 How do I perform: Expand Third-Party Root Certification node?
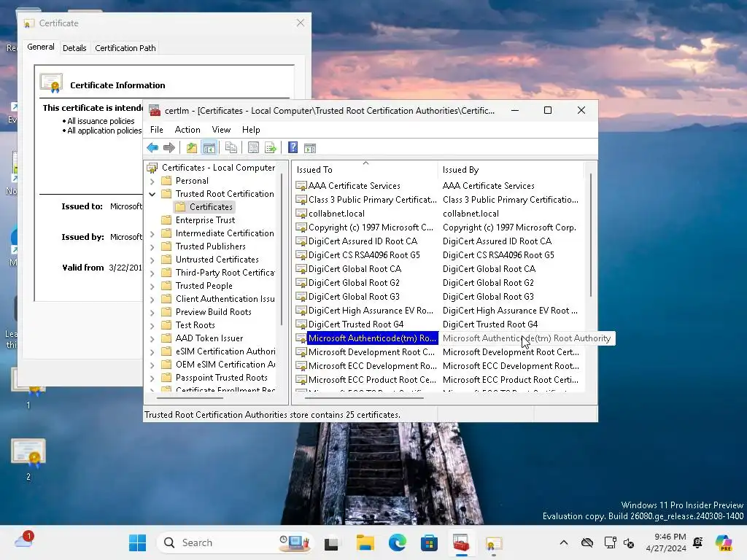click(x=152, y=273)
